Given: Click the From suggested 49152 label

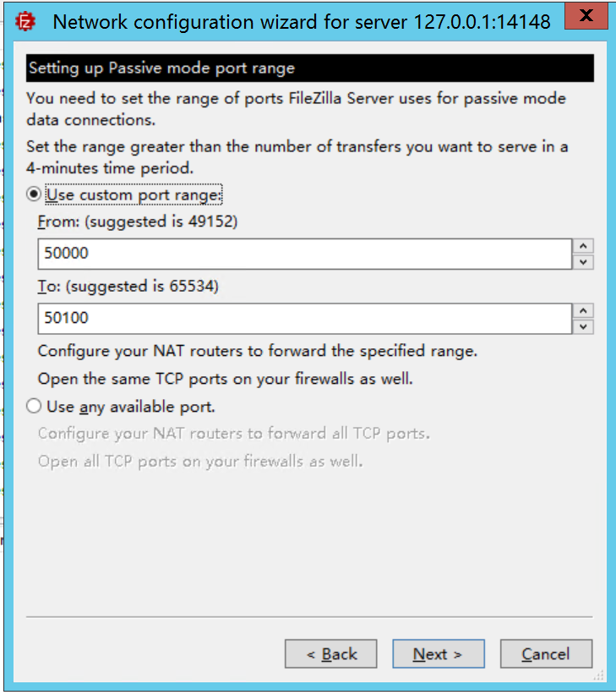Looking at the screenshot, I should (x=138, y=222).
